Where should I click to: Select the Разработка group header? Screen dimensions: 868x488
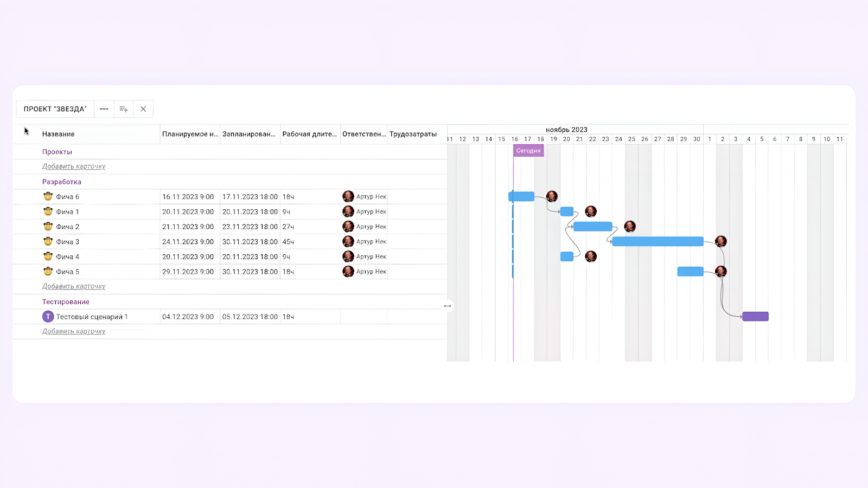click(x=62, y=182)
